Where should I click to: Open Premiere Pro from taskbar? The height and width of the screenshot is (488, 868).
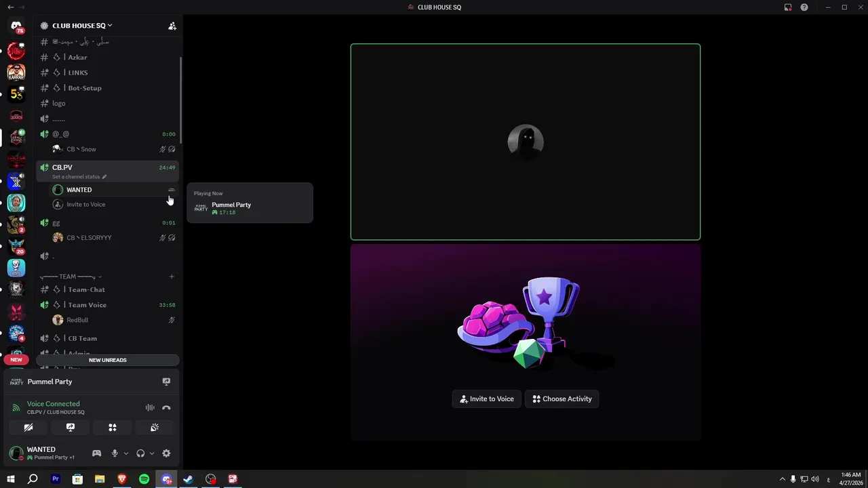click(x=56, y=479)
